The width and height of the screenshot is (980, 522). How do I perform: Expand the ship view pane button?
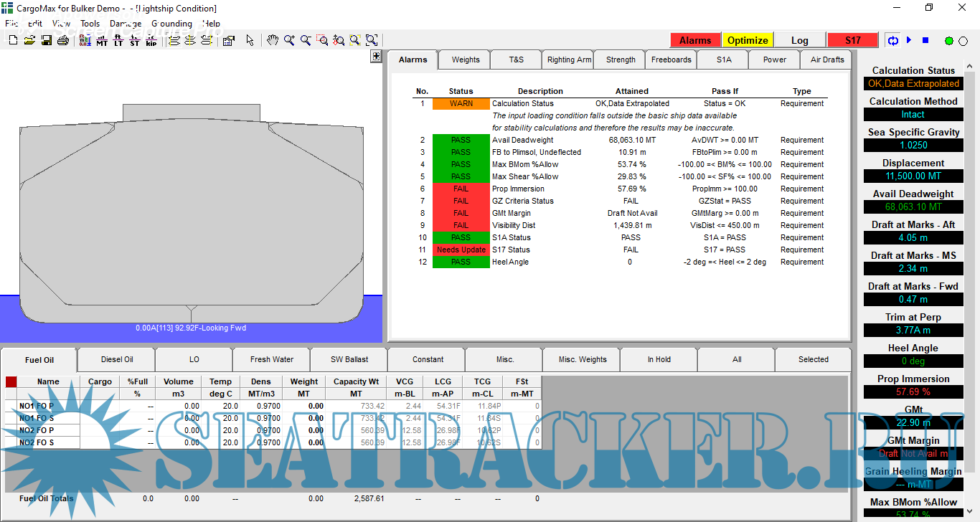tap(376, 57)
